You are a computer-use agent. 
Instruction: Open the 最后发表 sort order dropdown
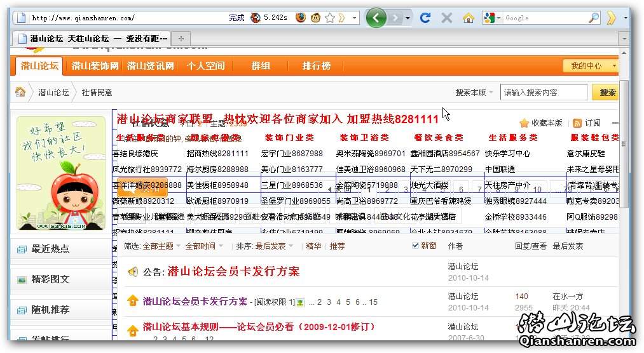274,246
